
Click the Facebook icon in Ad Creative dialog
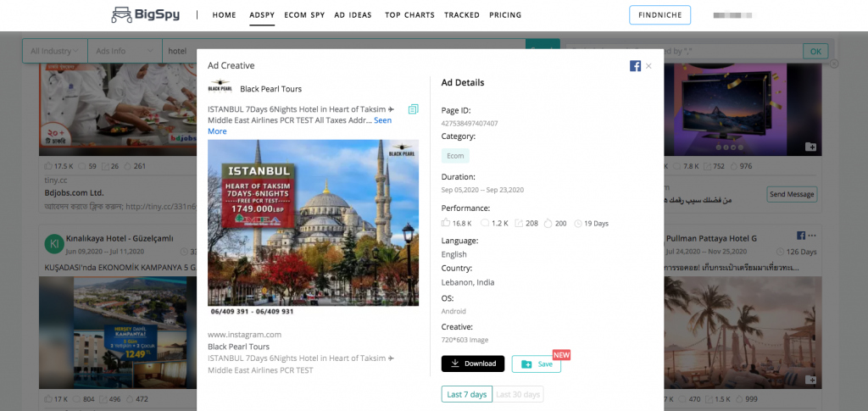coord(635,66)
